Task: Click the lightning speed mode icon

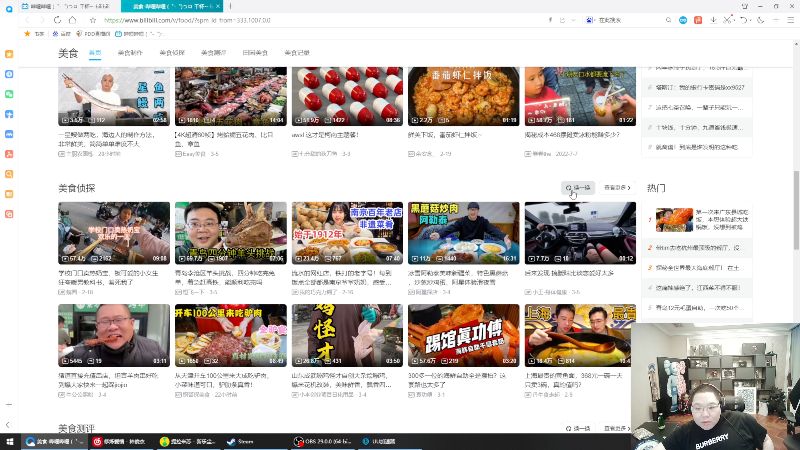Action: coord(551,20)
